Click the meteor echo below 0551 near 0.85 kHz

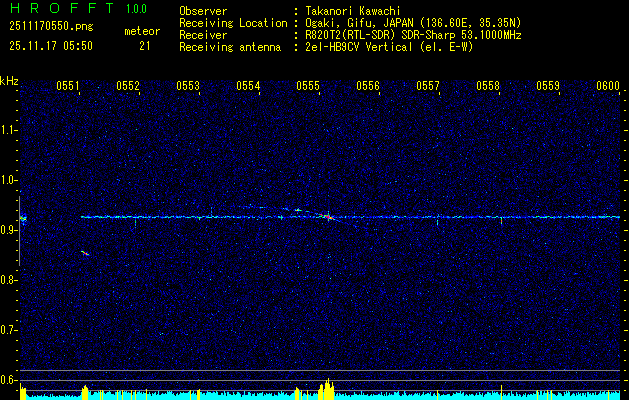pyautogui.click(x=85, y=253)
